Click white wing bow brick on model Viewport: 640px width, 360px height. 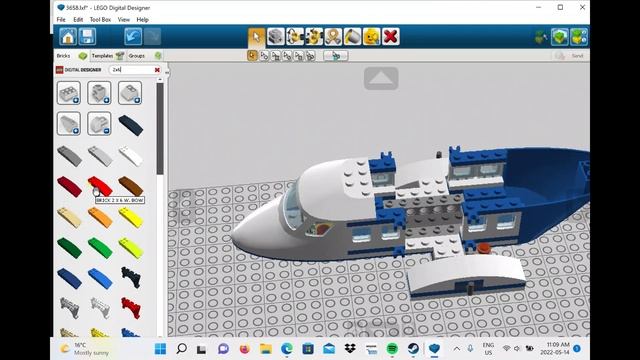coord(466,273)
